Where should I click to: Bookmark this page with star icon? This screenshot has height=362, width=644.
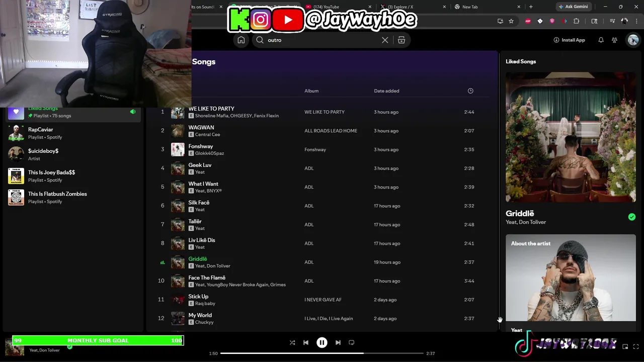tap(511, 21)
